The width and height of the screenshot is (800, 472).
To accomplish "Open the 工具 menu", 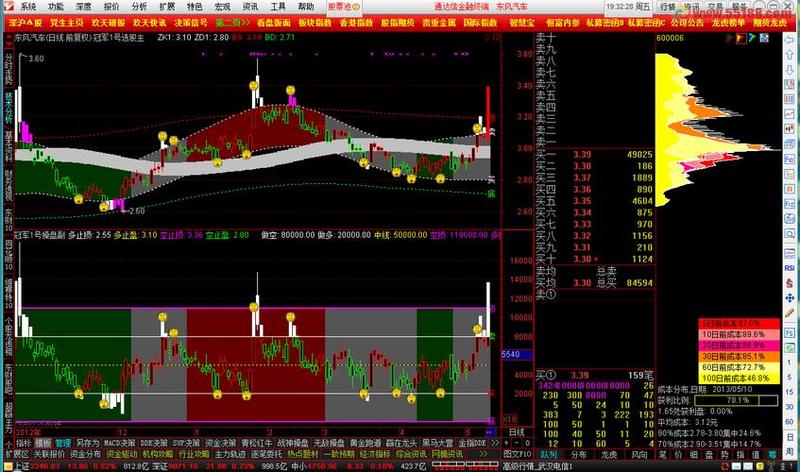I will 278,7.
